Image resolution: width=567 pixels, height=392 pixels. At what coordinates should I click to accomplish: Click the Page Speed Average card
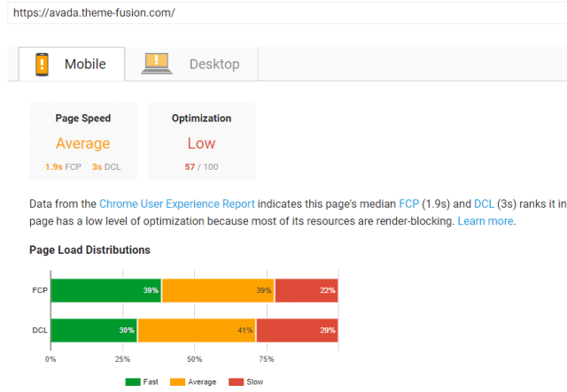pos(83,142)
